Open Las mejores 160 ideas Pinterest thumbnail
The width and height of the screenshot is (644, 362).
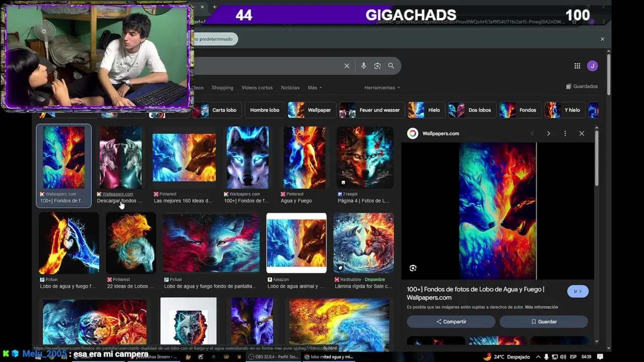click(184, 158)
